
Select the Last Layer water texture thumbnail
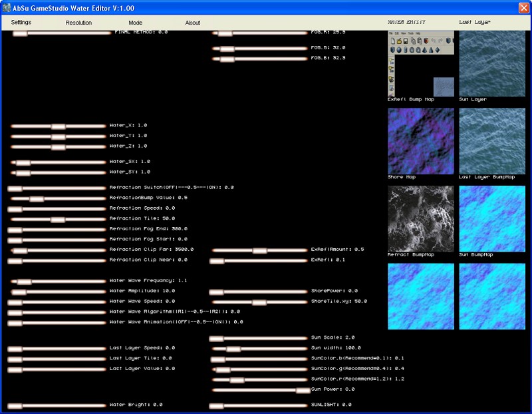point(492,63)
